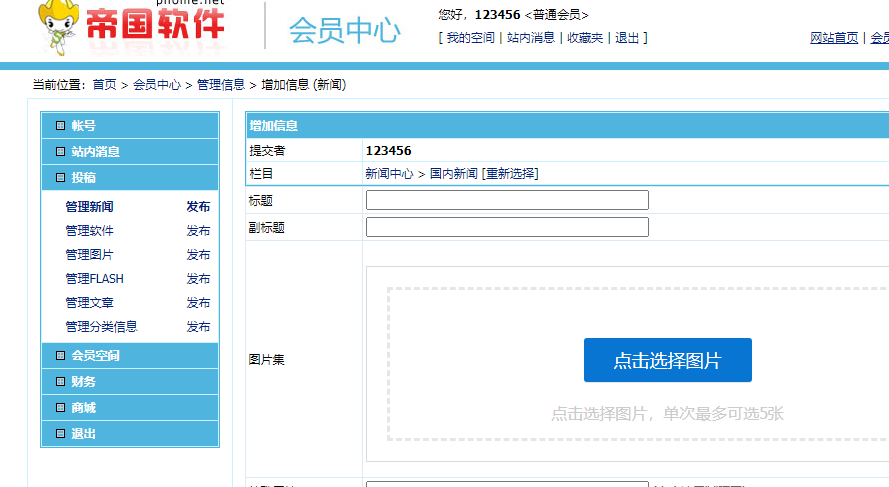Open 管理软件 in sidebar
The width and height of the screenshot is (889, 487).
[x=89, y=231]
